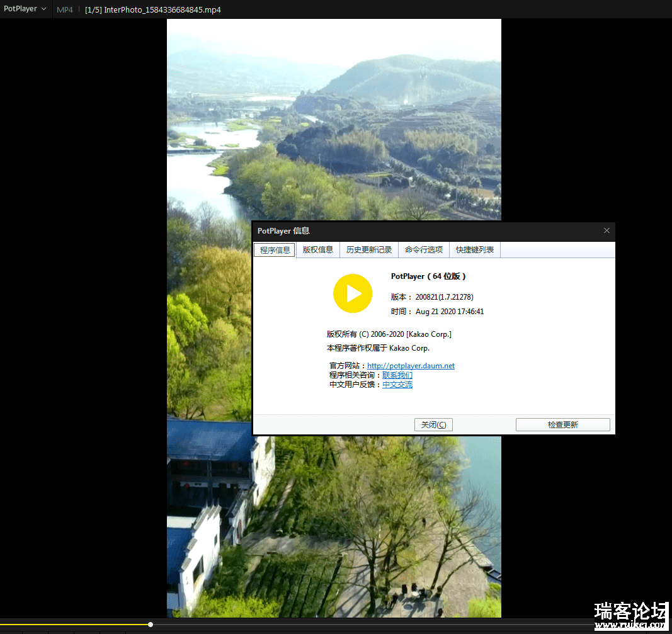Click the MP4 format label in title bar

[x=65, y=10]
